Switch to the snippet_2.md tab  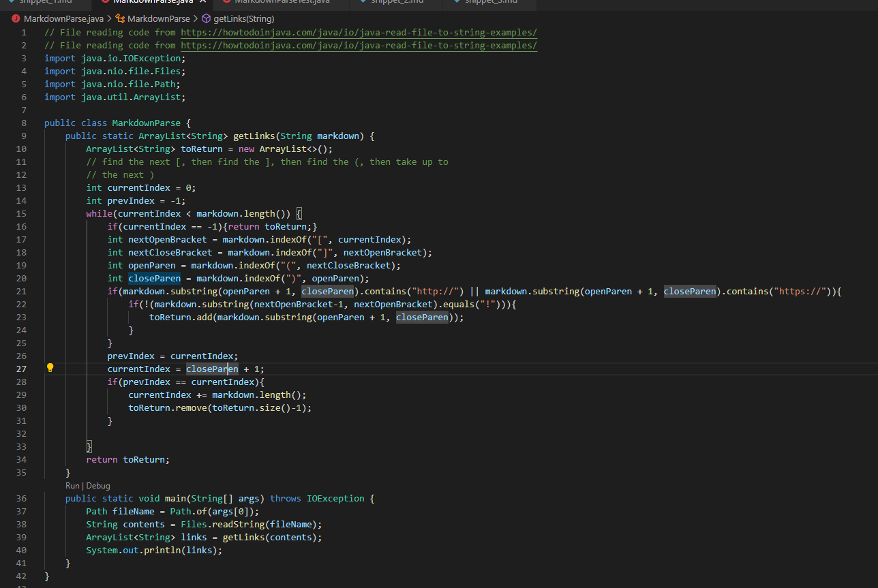click(x=397, y=2)
